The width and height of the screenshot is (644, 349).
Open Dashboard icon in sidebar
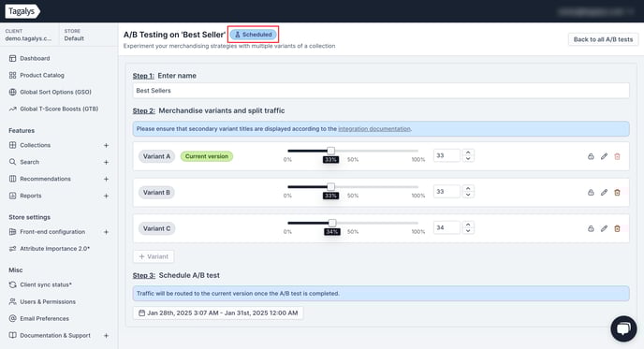tap(13, 58)
